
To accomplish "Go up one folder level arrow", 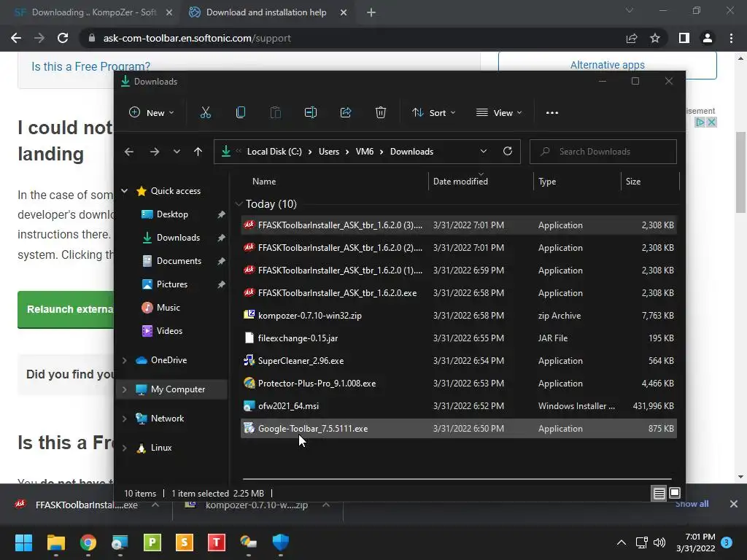I will pyautogui.click(x=198, y=152).
